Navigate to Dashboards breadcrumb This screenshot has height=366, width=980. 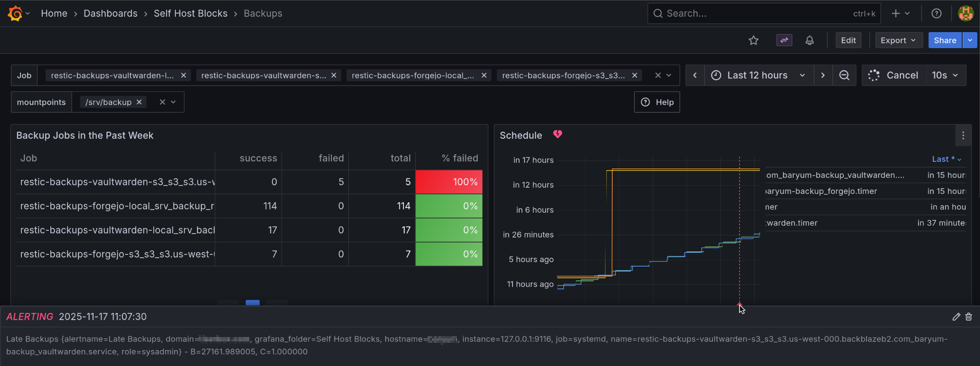pos(110,13)
